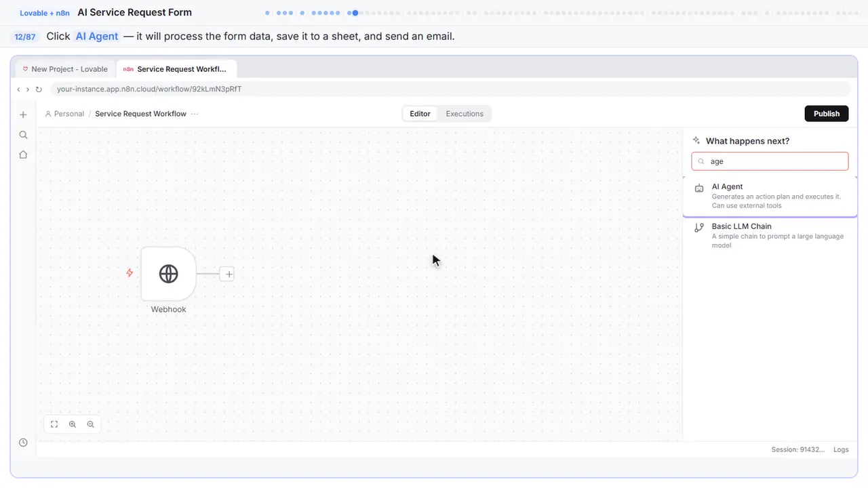The height and width of the screenshot is (488, 868).
Task: Open the clock history icon at sidebar bottom
Action: click(x=23, y=443)
